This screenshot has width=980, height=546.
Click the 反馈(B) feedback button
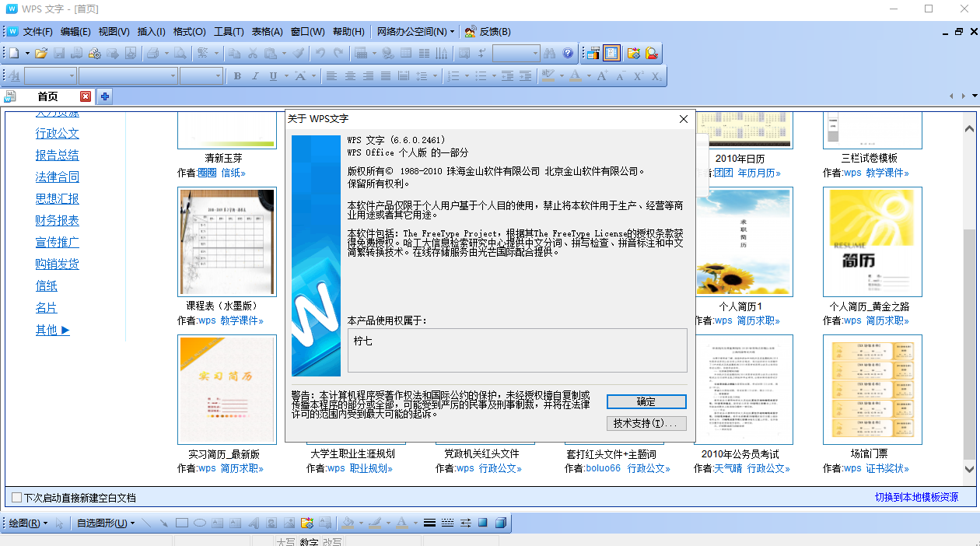(x=488, y=32)
